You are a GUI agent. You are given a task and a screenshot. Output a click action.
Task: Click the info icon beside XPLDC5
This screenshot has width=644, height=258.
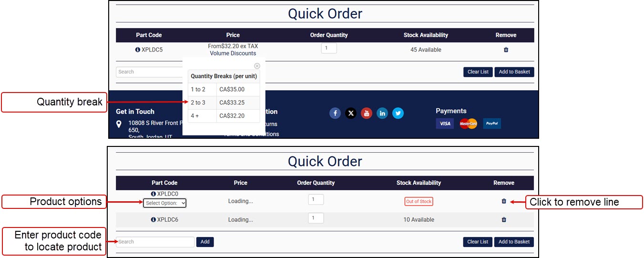tap(138, 50)
